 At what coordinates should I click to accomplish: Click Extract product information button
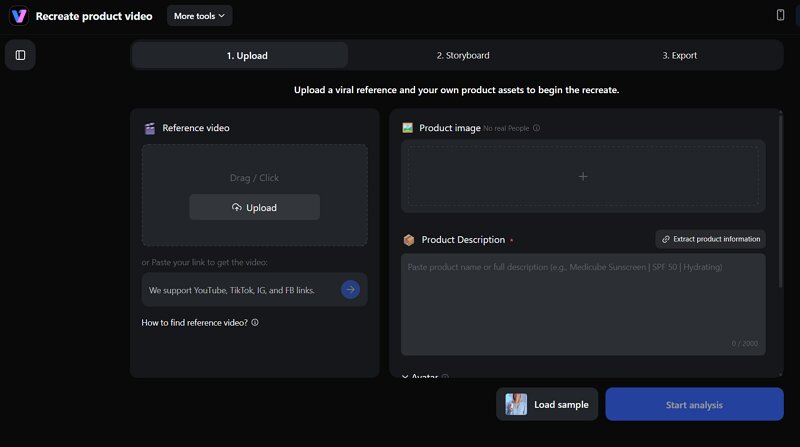point(711,239)
